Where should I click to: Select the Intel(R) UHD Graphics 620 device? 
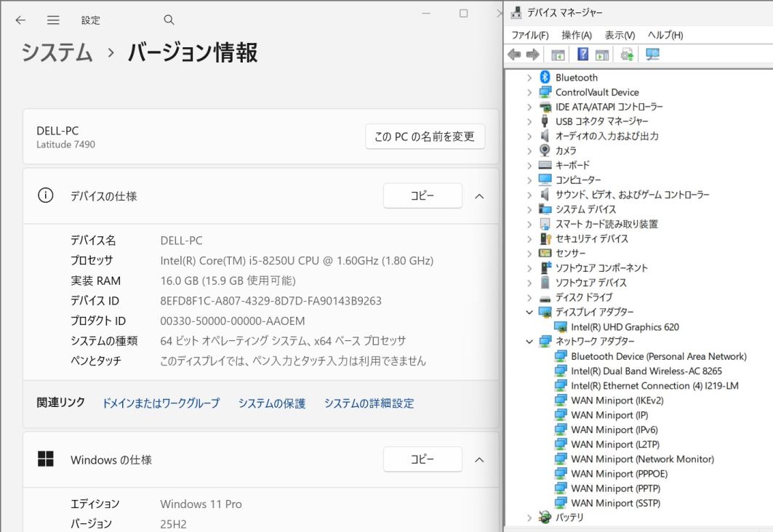625,327
